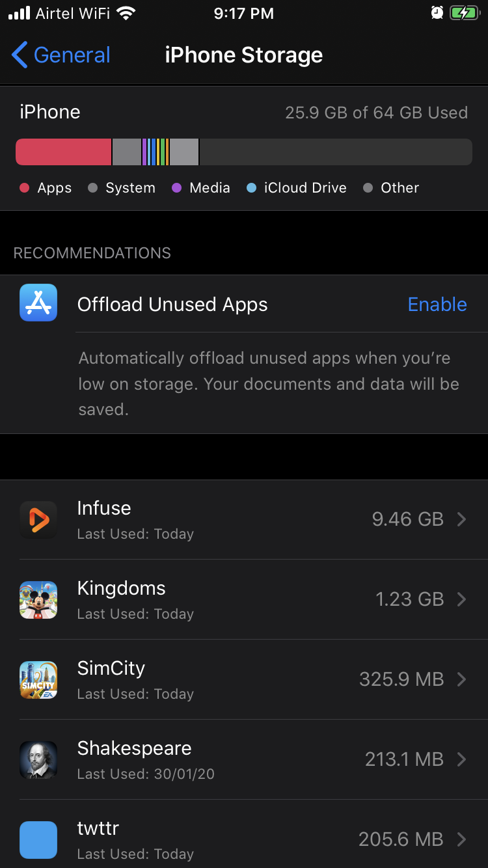This screenshot has height=868, width=488.
Task: Tap the Infuse app icon
Action: 38,519
